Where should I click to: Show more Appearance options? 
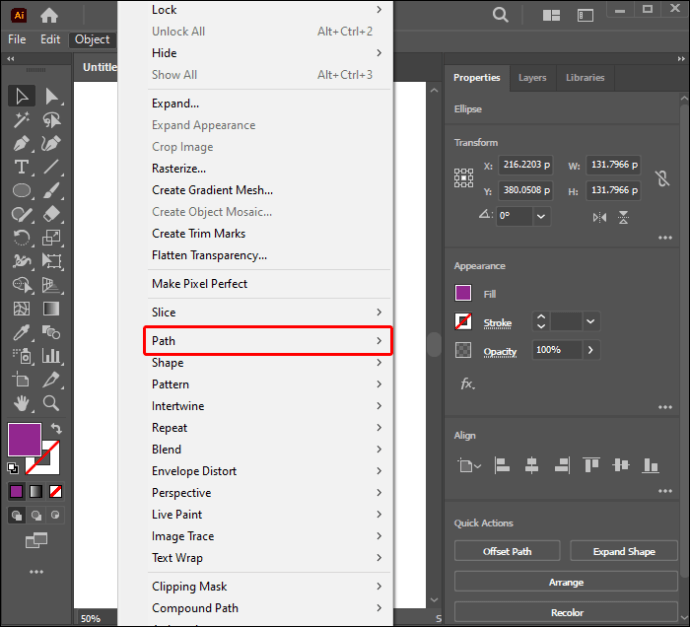point(665,407)
